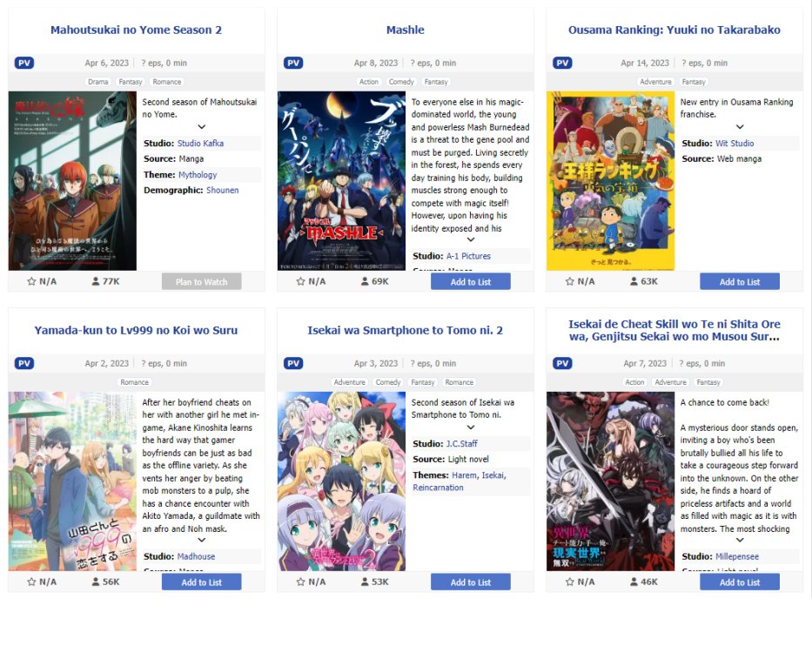
Task: Click Plan to Watch on Mahoutsukai no Yome
Action: 201,282
